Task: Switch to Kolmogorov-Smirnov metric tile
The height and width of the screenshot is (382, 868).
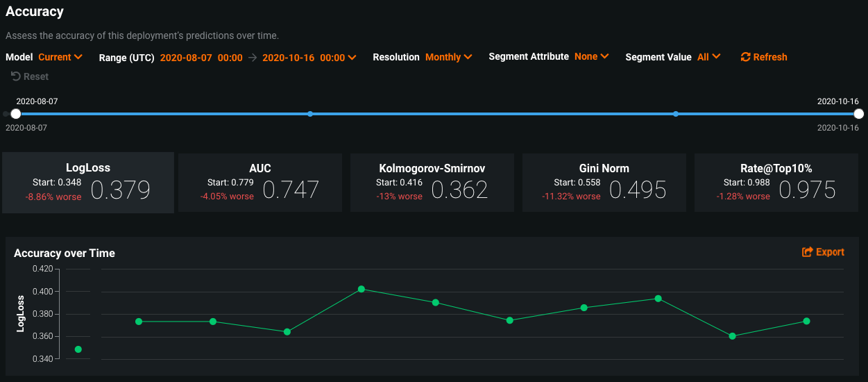Action: (x=432, y=183)
